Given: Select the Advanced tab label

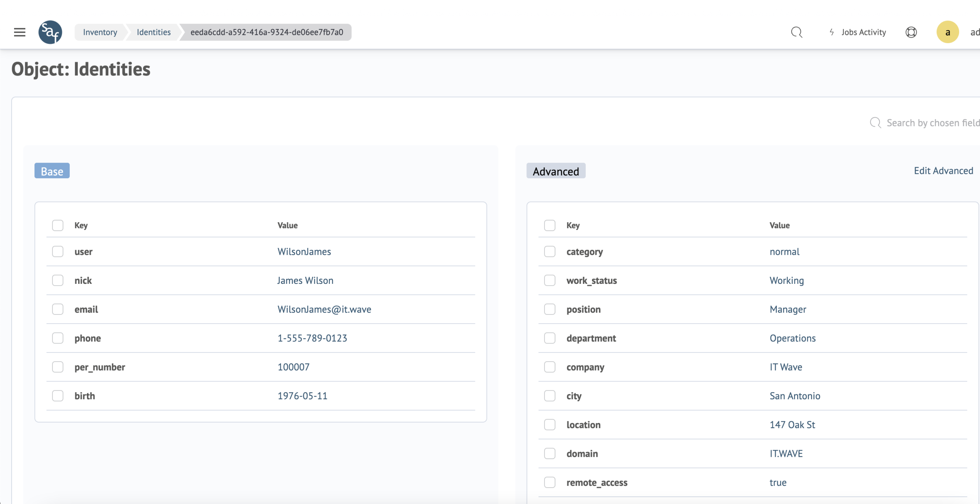Looking at the screenshot, I should coord(556,171).
